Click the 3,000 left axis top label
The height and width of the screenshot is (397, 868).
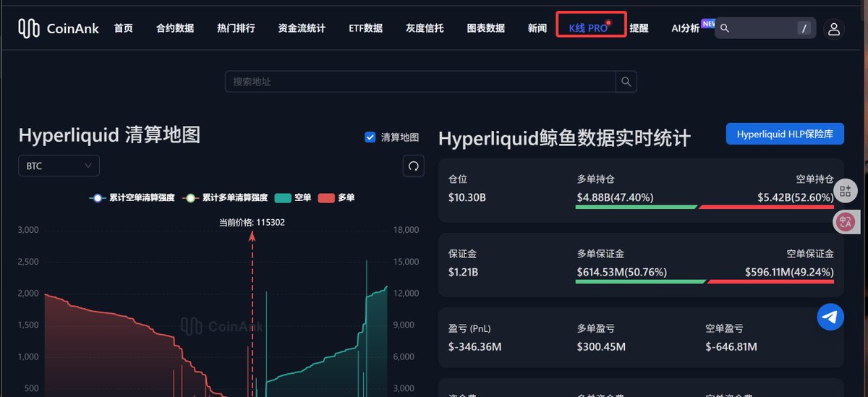tap(27, 230)
